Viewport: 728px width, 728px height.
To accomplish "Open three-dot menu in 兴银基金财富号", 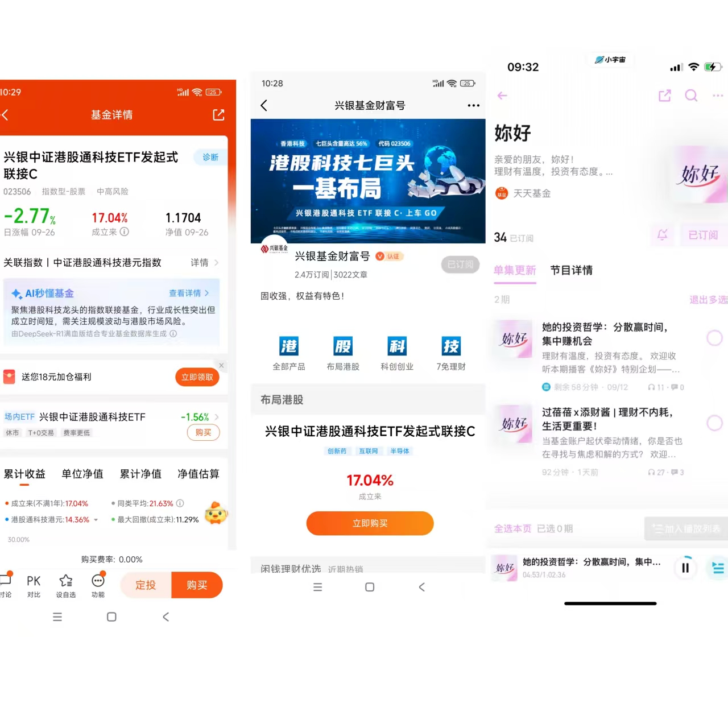I will 473,105.
